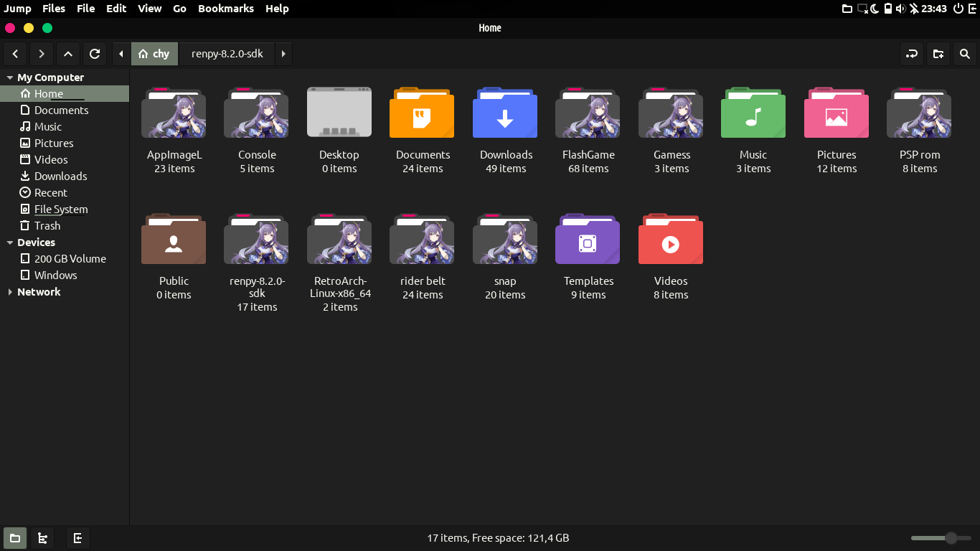This screenshot has height=551, width=980.
Task: Toggle location entry path button
Action: (912, 54)
